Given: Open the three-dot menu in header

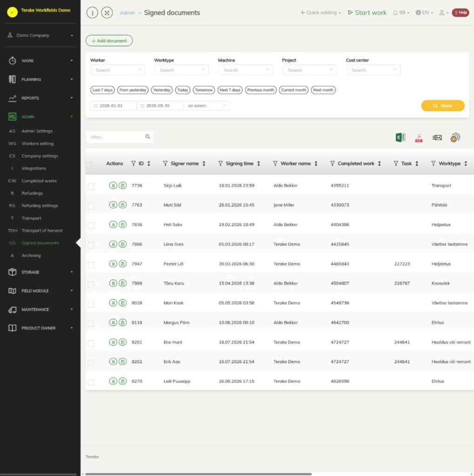Looking at the screenshot, I should [x=93, y=13].
